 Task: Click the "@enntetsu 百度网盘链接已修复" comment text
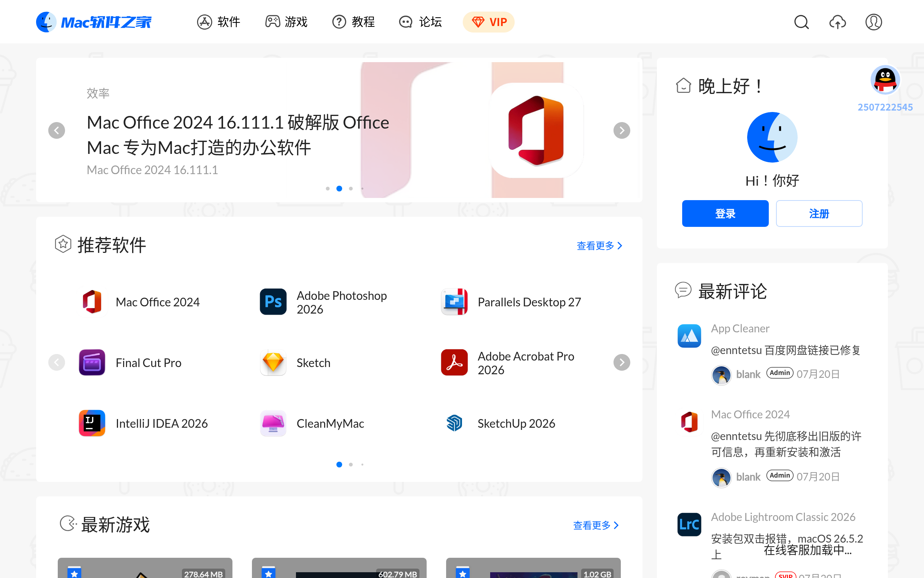(785, 350)
